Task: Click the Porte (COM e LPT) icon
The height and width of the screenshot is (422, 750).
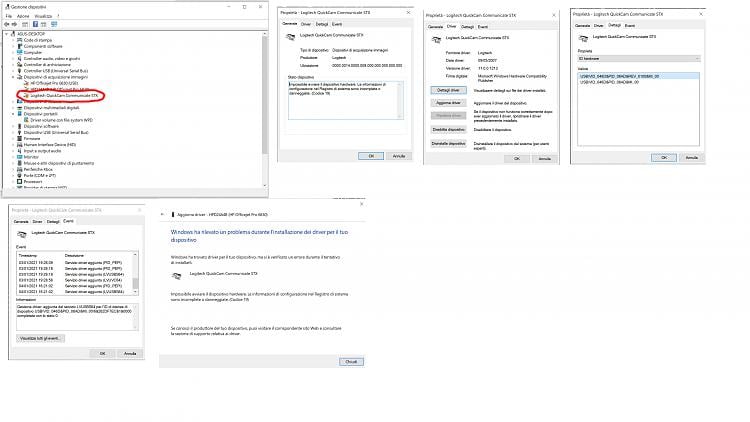Action: pos(20,176)
